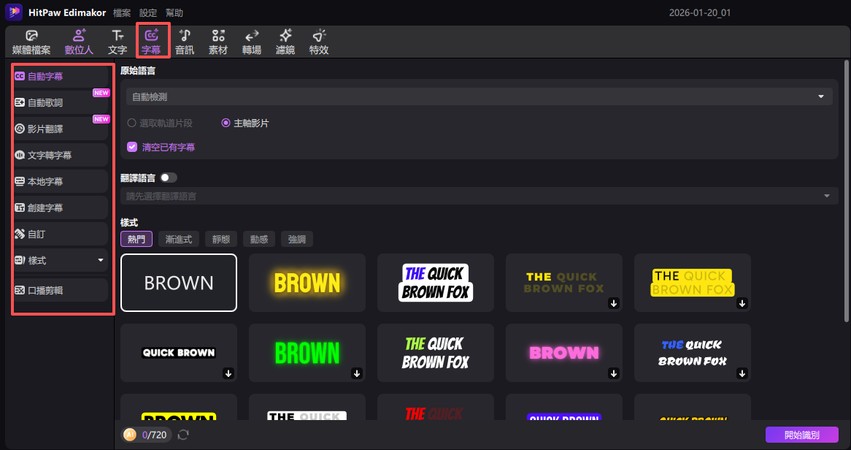The height and width of the screenshot is (450, 851).
Task: Open the 轉場 transitions panel
Action: click(x=252, y=41)
